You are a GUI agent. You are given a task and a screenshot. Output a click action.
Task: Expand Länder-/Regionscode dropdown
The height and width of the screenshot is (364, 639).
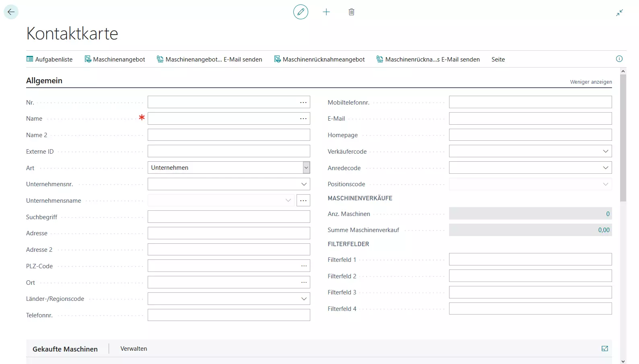pos(304,299)
